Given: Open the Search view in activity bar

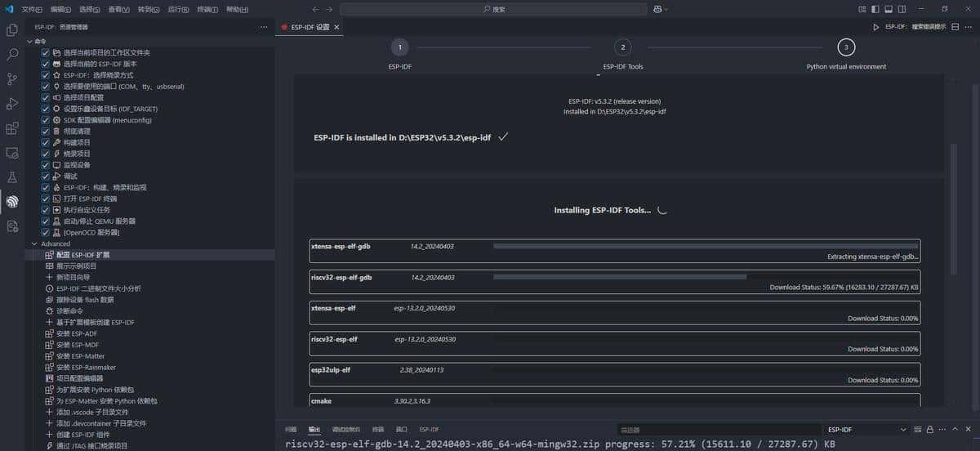Looking at the screenshot, I should click(x=12, y=55).
